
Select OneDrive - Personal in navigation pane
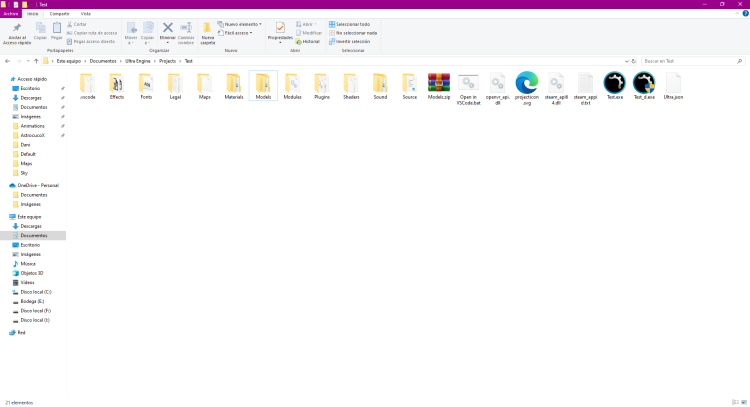coord(38,186)
